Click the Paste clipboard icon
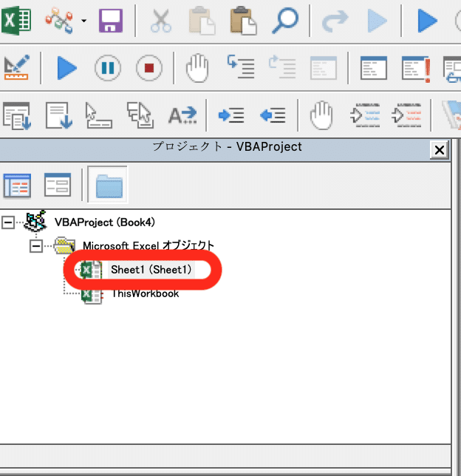Screen dimensions: 461x476 click(243, 21)
